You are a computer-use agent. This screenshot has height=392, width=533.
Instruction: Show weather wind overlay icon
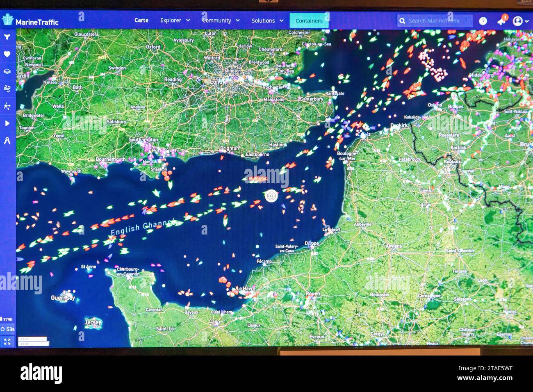coord(7,89)
